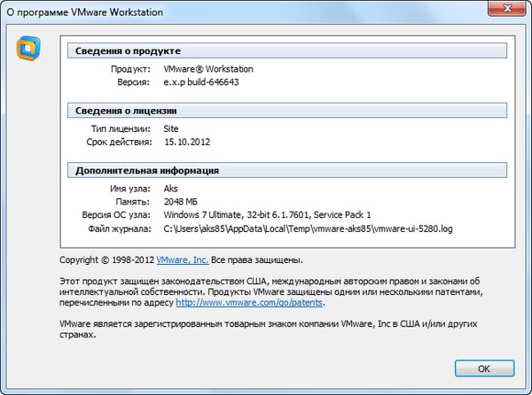The image size is (532, 395).
Task: Click the log file path vmware-ui-5280.log
Action: 309,228
